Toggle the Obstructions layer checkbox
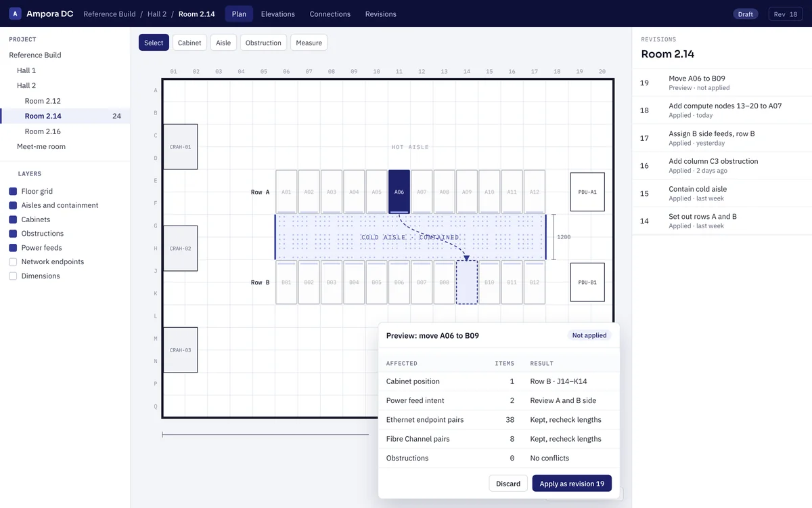 13,234
